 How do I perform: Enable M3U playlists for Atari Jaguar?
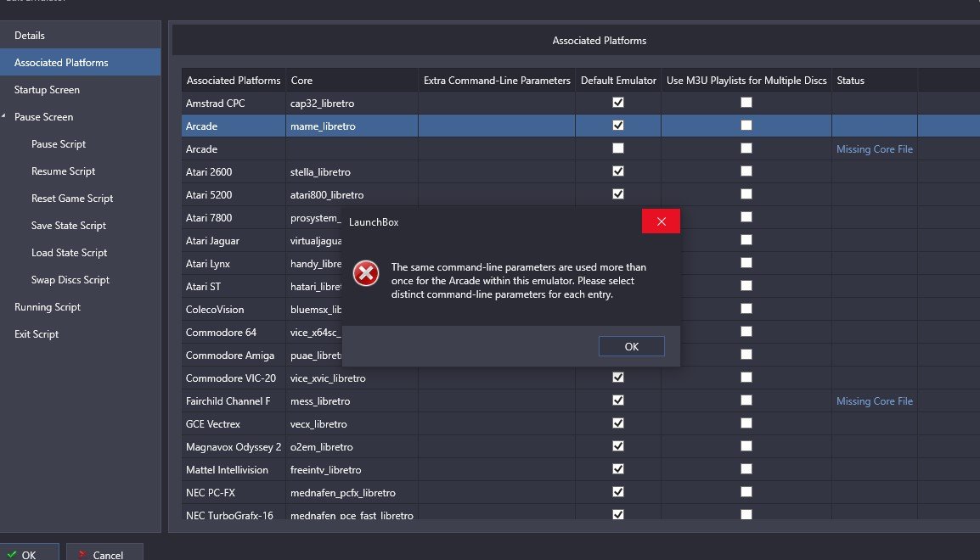(x=746, y=240)
